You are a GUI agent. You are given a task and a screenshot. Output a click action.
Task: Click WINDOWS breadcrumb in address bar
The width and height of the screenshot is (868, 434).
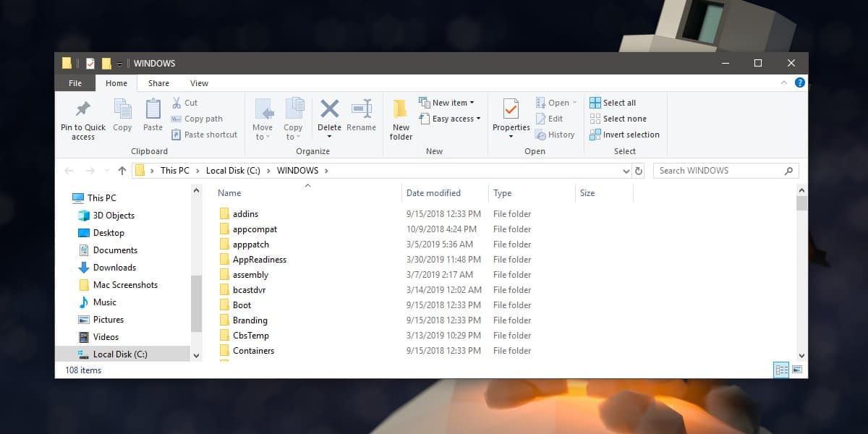[x=297, y=171]
